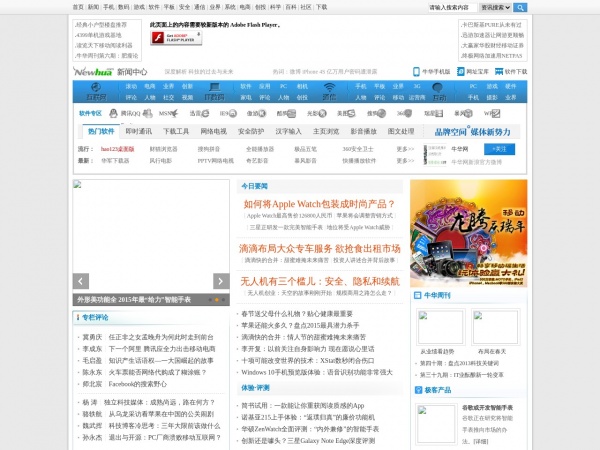Open Windows 10手机预览版体验 article

tap(317, 372)
